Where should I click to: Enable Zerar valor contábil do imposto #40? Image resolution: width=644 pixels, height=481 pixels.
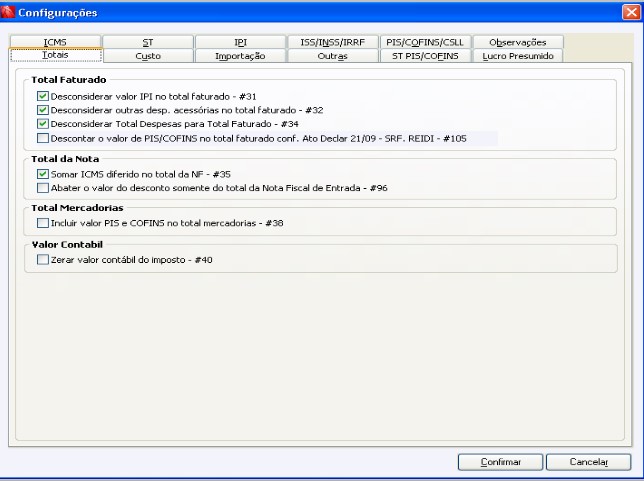point(43,260)
